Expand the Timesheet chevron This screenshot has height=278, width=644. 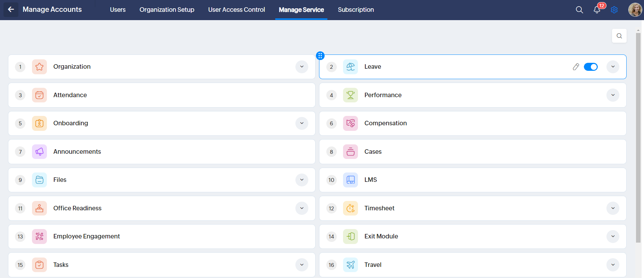(x=613, y=208)
